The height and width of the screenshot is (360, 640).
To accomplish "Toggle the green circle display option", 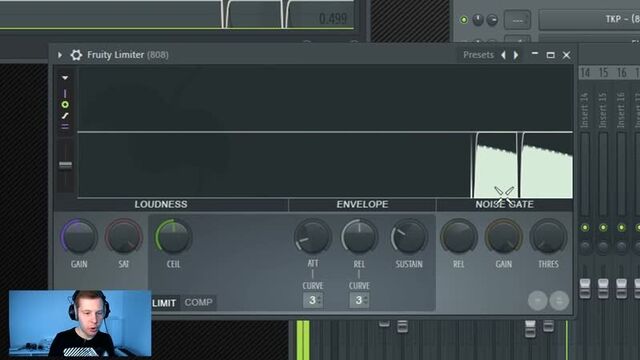I will tap(65, 105).
